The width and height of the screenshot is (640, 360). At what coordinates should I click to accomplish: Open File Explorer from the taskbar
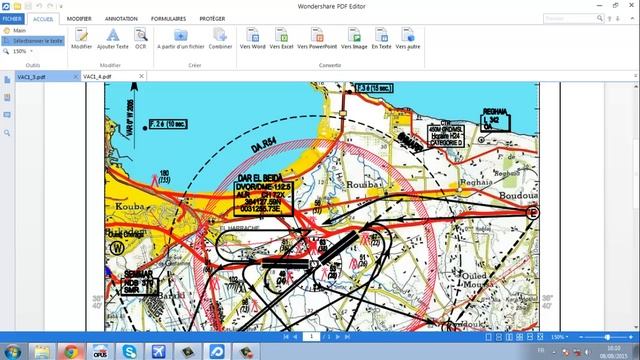pos(42,351)
